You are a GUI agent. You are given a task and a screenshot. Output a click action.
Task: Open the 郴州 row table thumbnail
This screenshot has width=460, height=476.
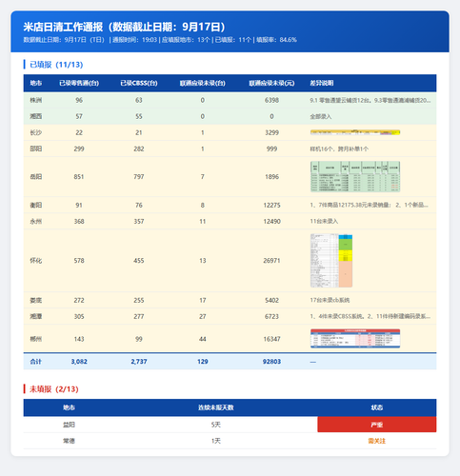[355, 339]
